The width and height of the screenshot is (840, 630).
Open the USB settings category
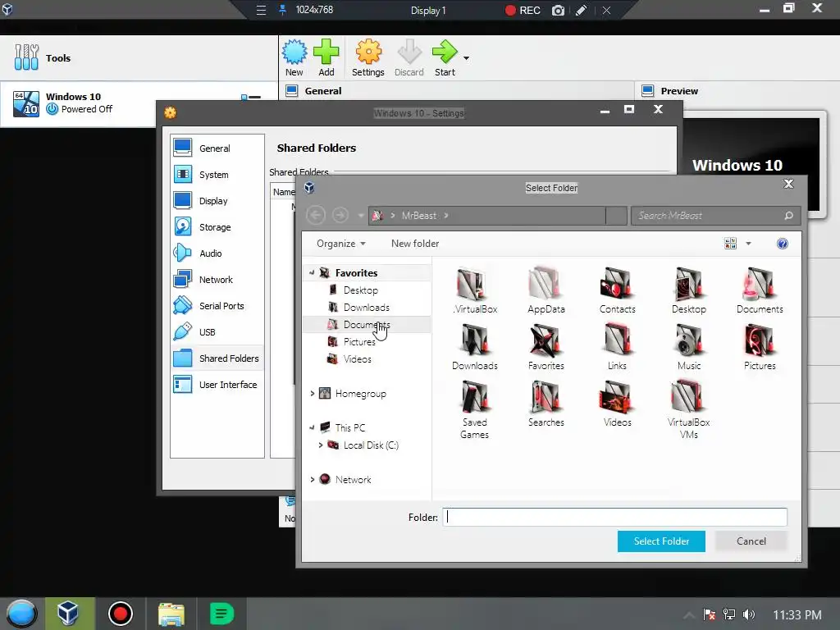217,331
